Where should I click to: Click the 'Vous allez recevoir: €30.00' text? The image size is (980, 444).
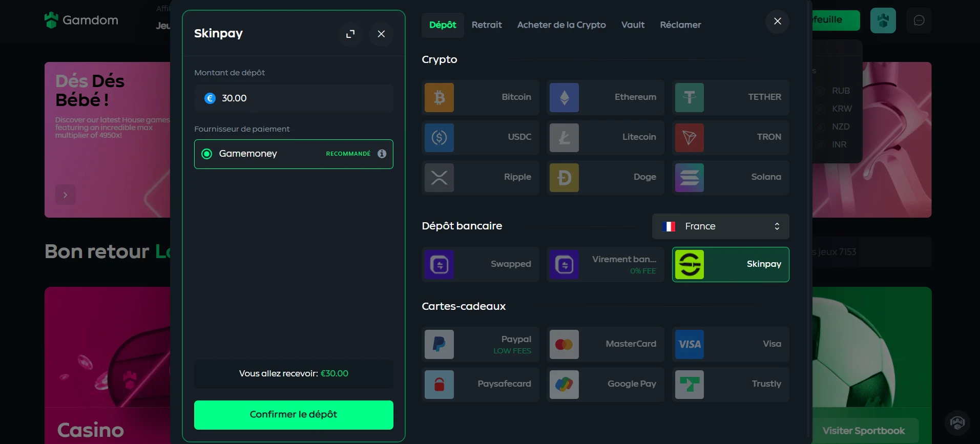294,374
